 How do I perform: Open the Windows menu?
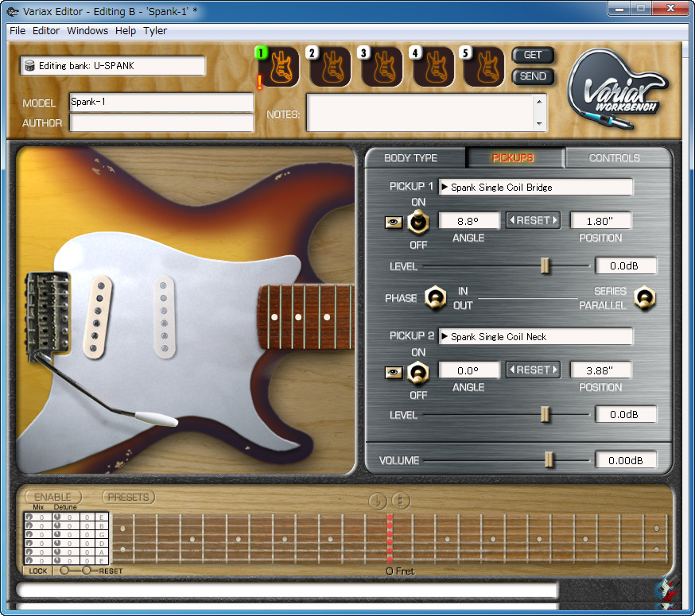87,30
